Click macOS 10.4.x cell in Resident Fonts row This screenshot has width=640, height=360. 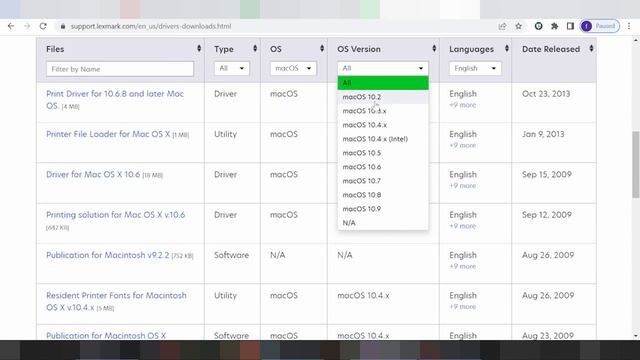tap(363, 296)
